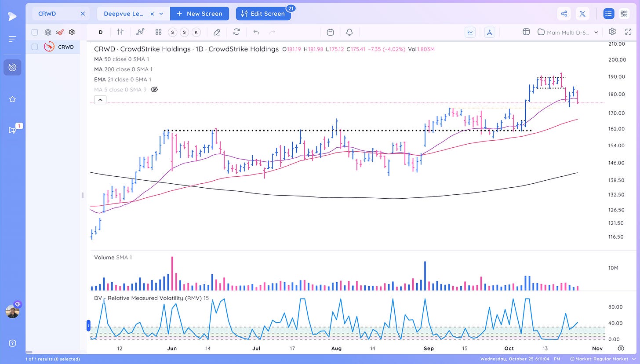The height and width of the screenshot is (364, 640).
Task: Click the undo arrow icon
Action: 256,32
